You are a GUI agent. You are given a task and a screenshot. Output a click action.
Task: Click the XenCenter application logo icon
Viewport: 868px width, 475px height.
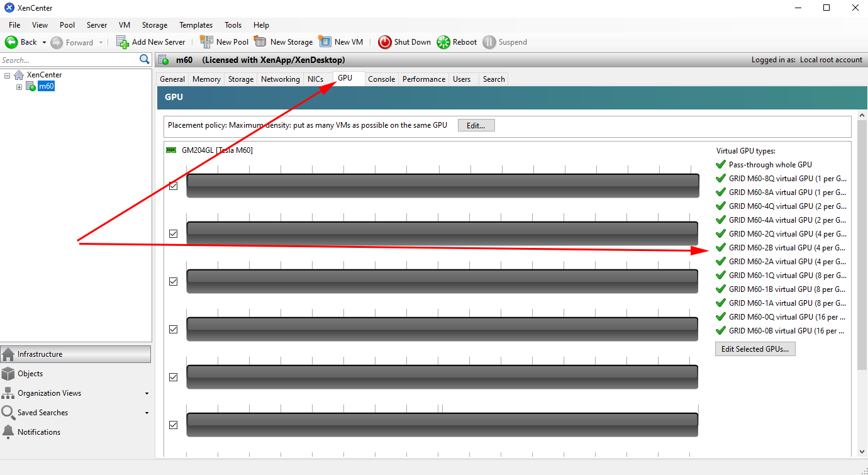(x=9, y=8)
